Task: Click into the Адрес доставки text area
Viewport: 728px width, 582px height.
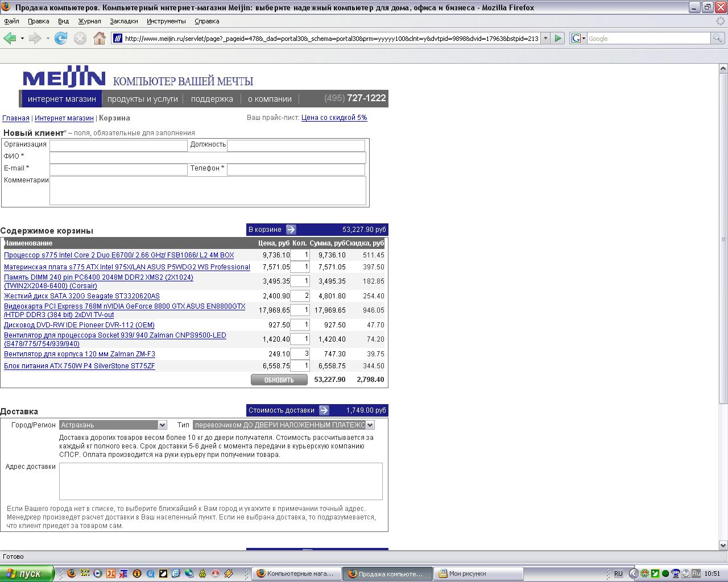Action: coord(221,481)
